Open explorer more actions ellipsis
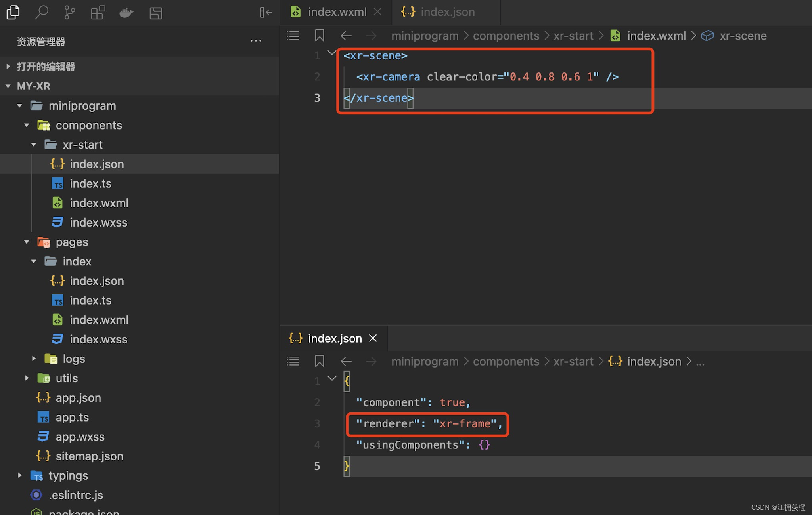The height and width of the screenshot is (515, 812). click(x=256, y=41)
